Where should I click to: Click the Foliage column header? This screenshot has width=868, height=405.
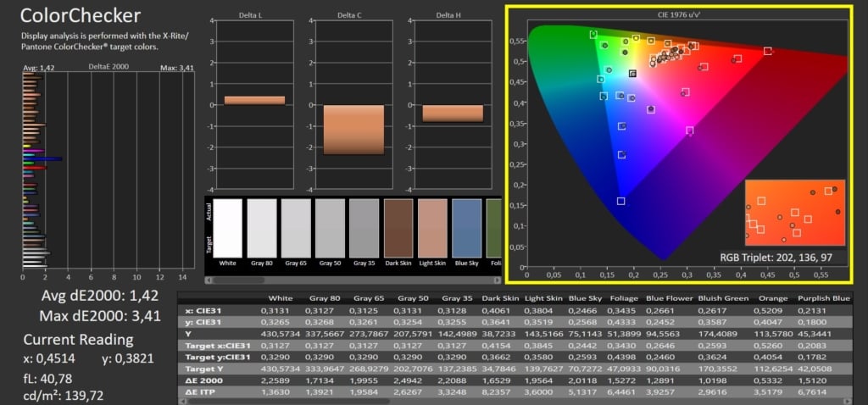625,298
